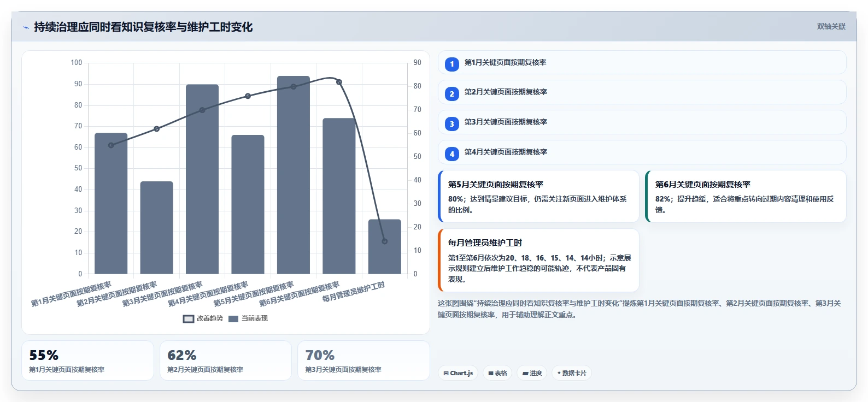Click the left axis value 100

pos(76,63)
